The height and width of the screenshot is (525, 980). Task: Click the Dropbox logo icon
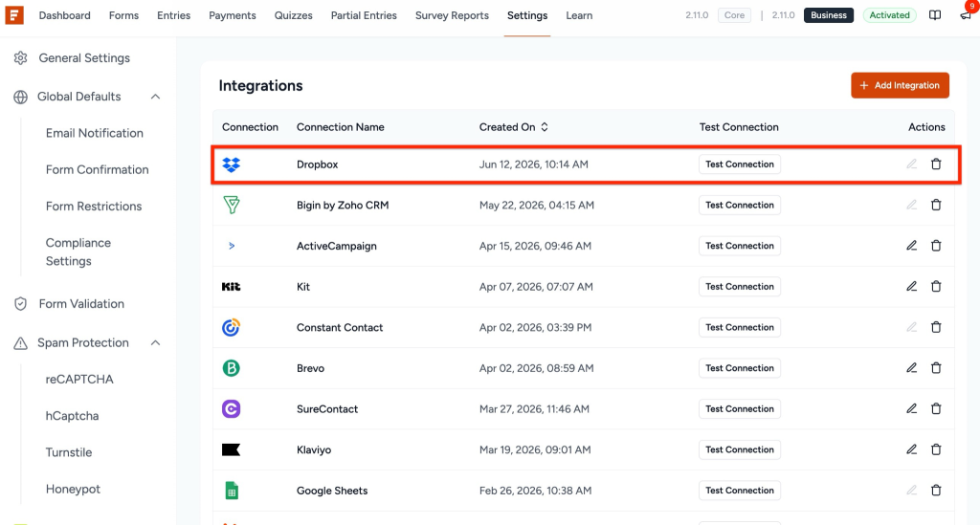point(232,164)
